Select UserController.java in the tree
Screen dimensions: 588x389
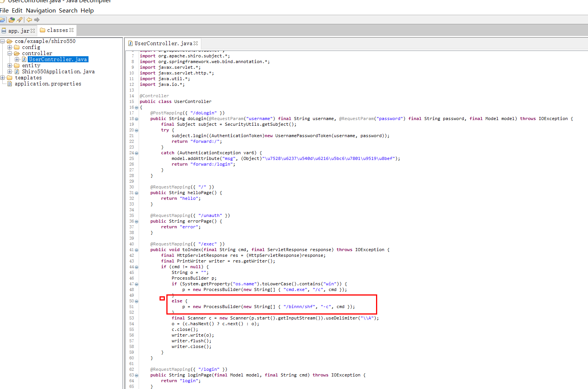coord(58,59)
